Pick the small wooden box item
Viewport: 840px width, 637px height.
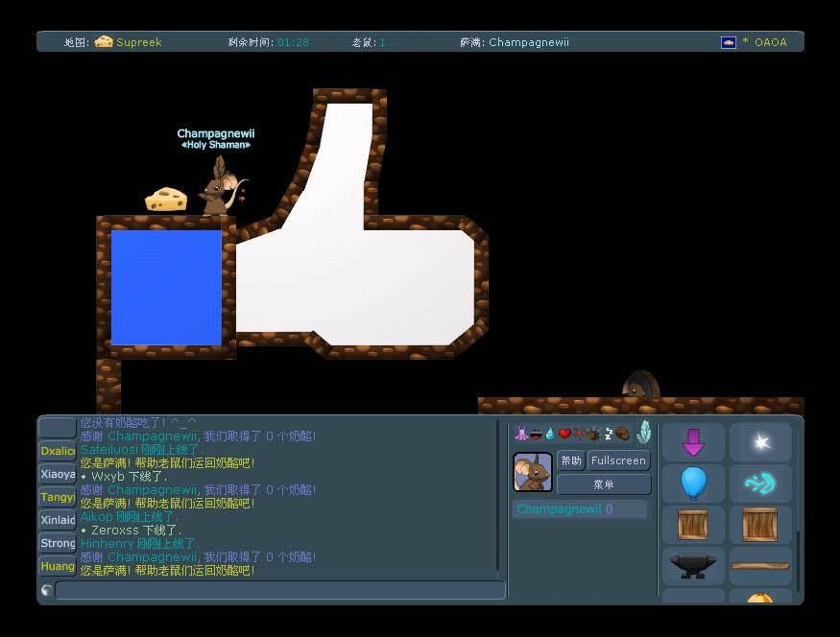click(x=693, y=524)
